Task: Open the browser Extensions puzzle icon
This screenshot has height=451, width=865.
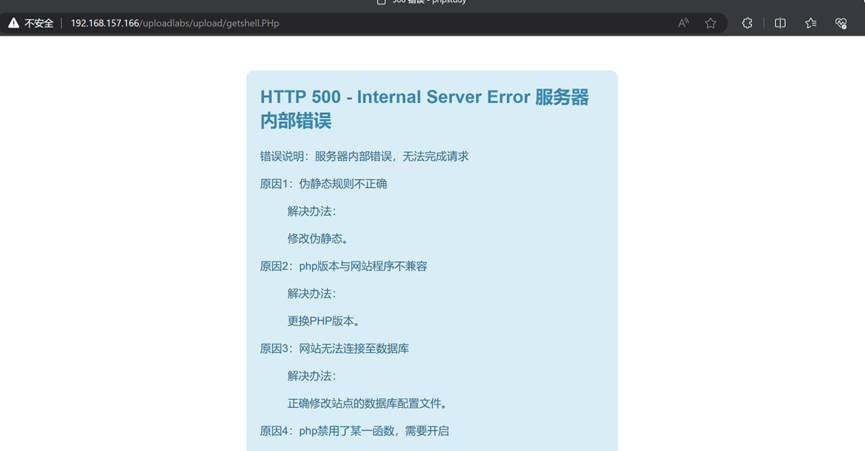Action: click(x=747, y=23)
